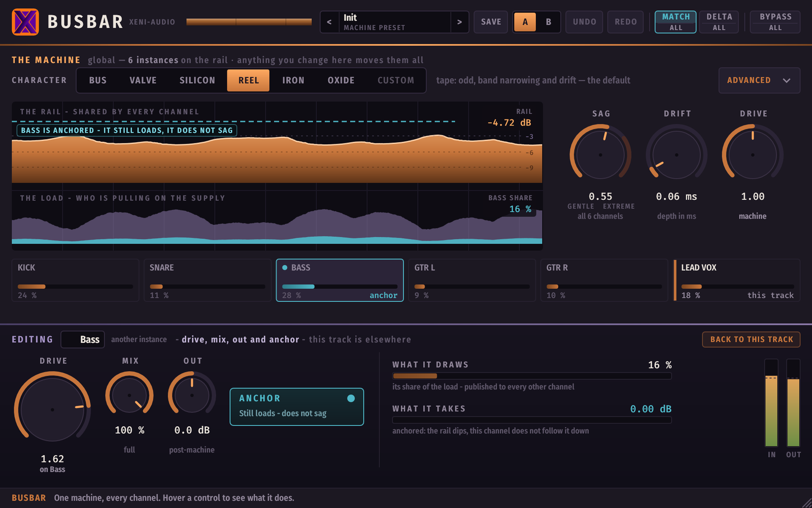Click the machine Drive value 1.00

[753, 197]
